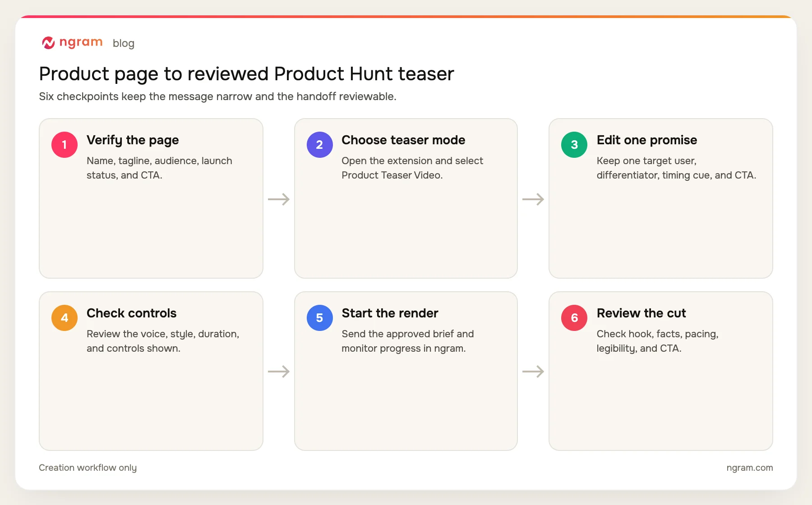This screenshot has width=812, height=505.
Task: Click the Open the extension description text
Action: coord(412,168)
